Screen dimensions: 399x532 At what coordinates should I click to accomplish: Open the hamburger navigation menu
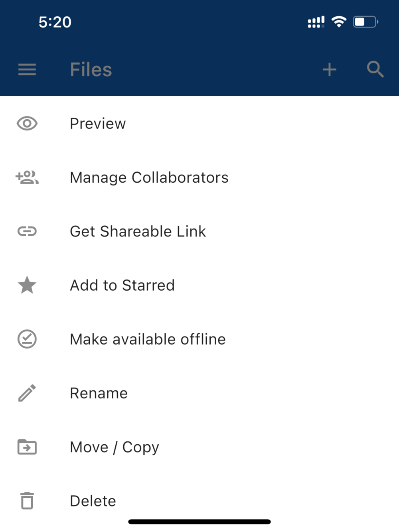[27, 70]
